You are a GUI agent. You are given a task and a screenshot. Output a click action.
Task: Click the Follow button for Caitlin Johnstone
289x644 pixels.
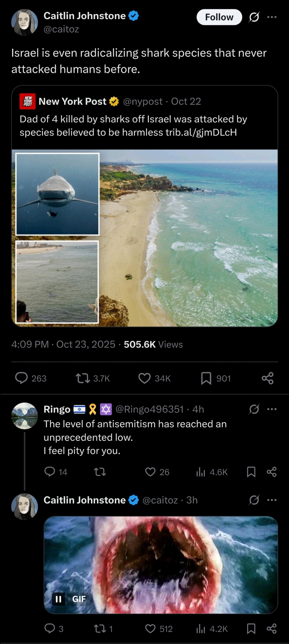[x=219, y=17]
